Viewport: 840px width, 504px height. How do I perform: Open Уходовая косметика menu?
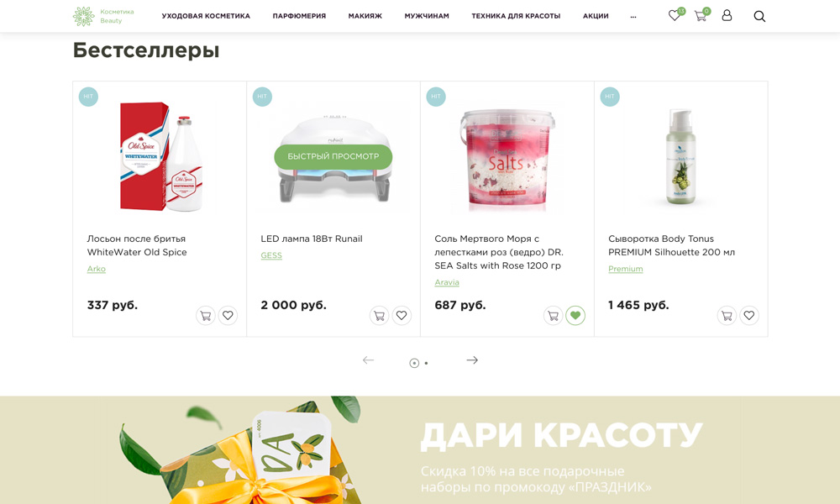[x=206, y=16]
